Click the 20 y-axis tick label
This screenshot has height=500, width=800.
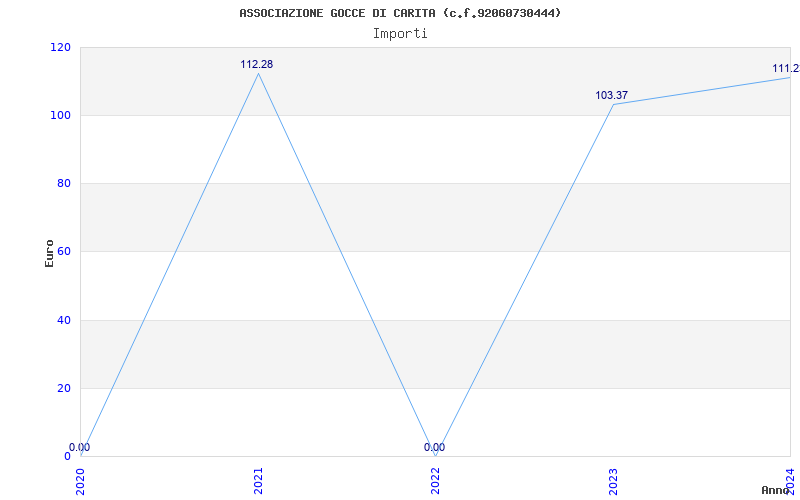point(62,388)
